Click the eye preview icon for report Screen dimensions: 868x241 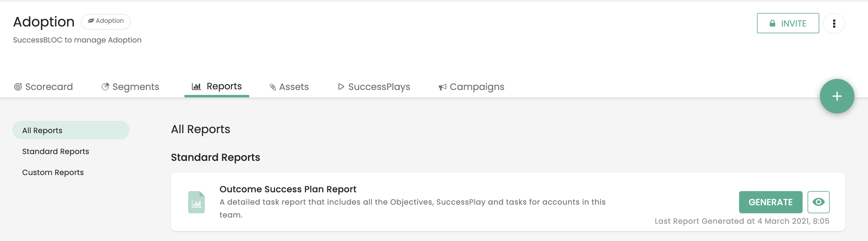point(818,202)
